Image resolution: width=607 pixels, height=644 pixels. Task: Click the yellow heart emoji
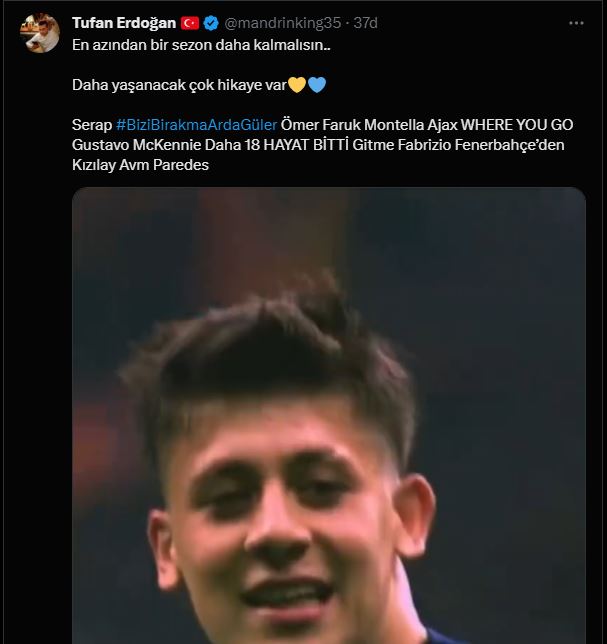tap(296, 85)
